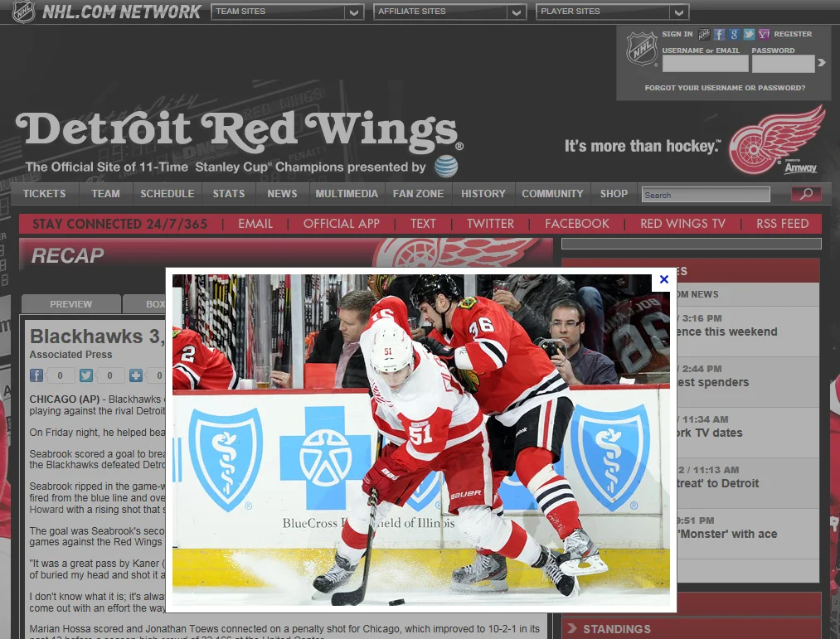The width and height of the screenshot is (840, 639).
Task: Expand the Standings section arrow
Action: [x=571, y=628]
